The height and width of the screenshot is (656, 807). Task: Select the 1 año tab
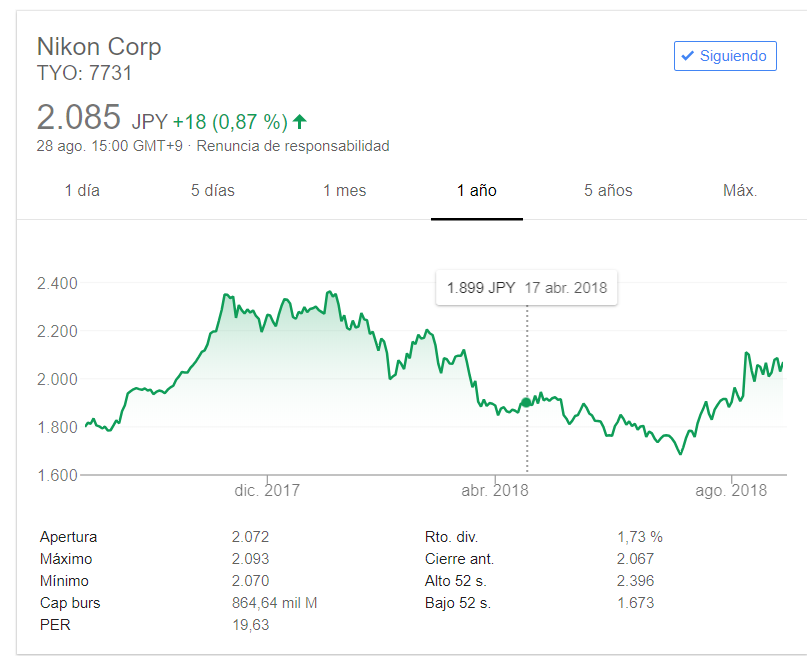[x=477, y=190]
